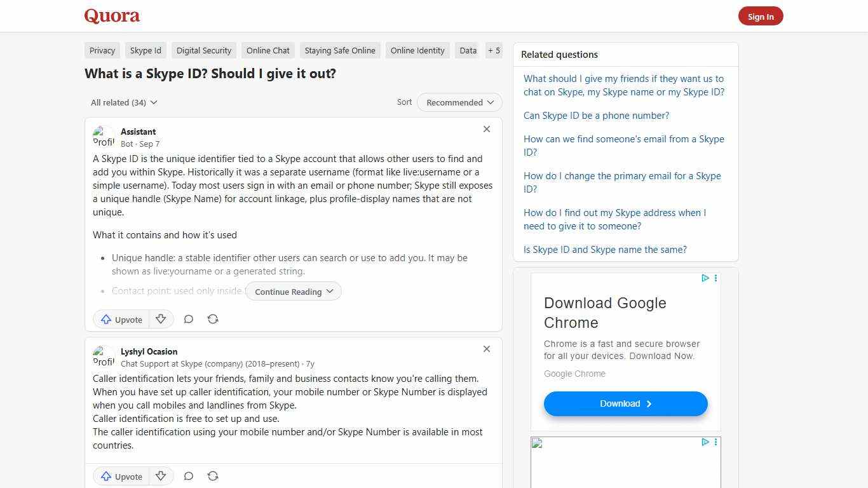
Task: Select the Digital Security topic tag
Action: click(x=203, y=50)
